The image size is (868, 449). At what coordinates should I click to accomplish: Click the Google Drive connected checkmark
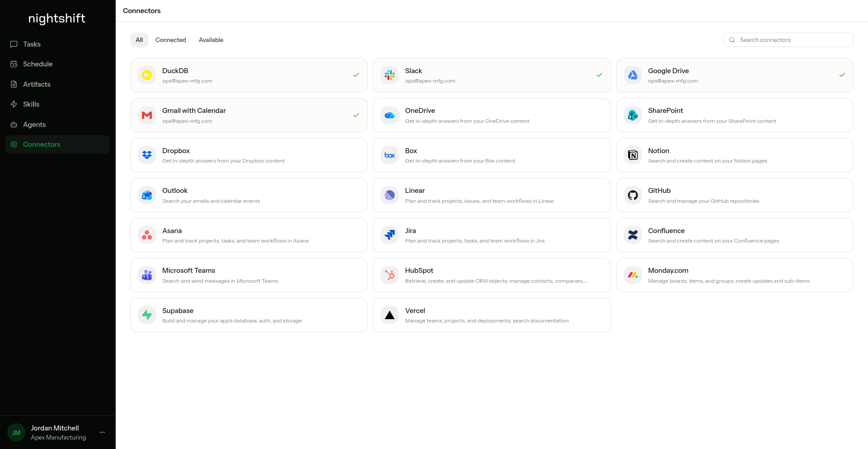(842, 75)
